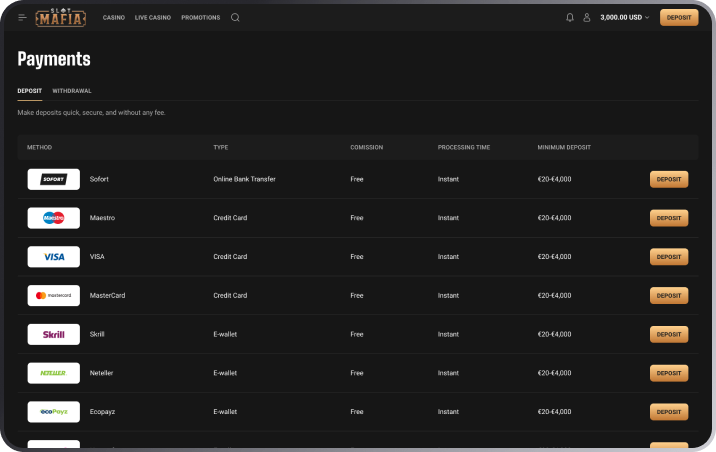Click the Credit Card type in Maestro row
Image resolution: width=716 pixels, height=452 pixels.
point(230,218)
